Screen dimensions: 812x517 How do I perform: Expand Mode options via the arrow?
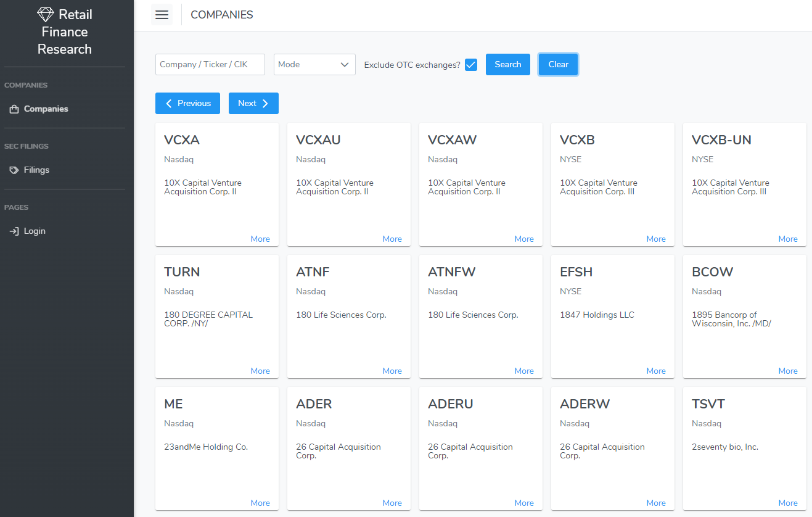(345, 65)
